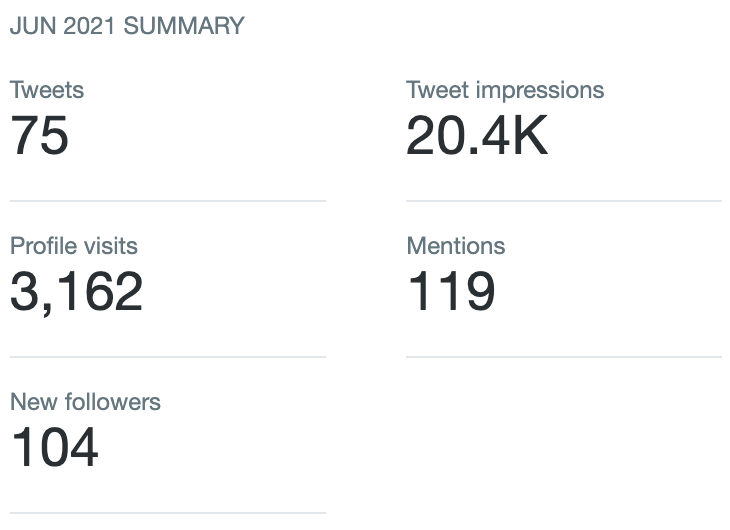Click the divider line below 104 followers
Image resolution: width=730 pixels, height=530 pixels.
[x=168, y=513]
